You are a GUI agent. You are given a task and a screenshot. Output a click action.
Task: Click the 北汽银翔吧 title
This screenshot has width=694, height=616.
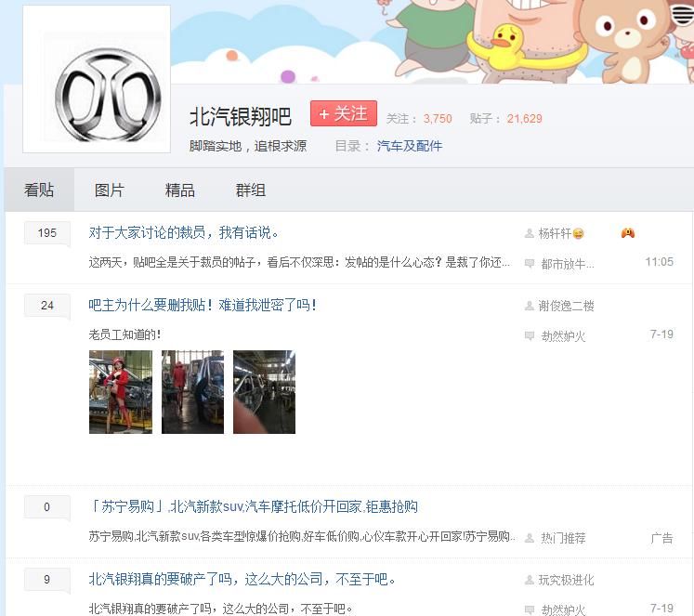241,117
